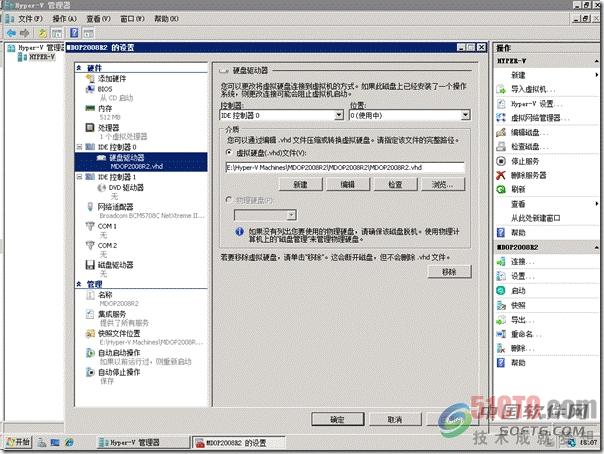Image resolution: width=604 pixels, height=454 pixels.
Task: Switch to Hyper-V 管理器 taskbar button
Action: (x=143, y=442)
